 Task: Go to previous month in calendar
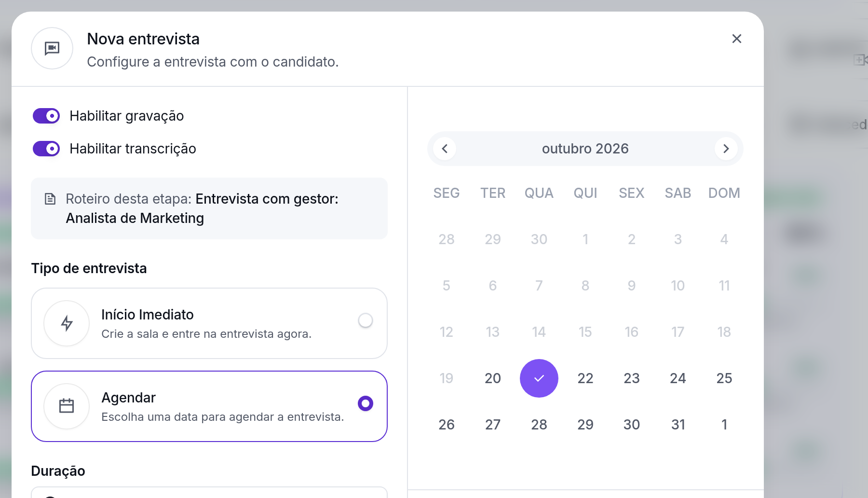pyautogui.click(x=445, y=149)
